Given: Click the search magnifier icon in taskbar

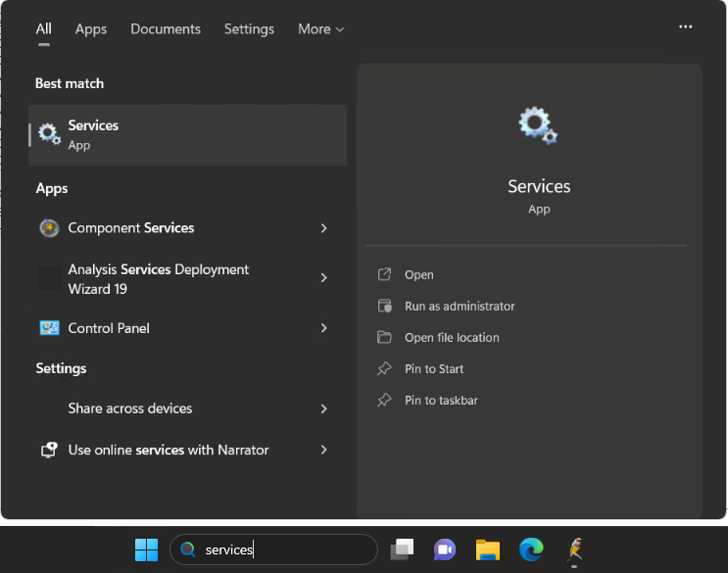Looking at the screenshot, I should pos(187,549).
